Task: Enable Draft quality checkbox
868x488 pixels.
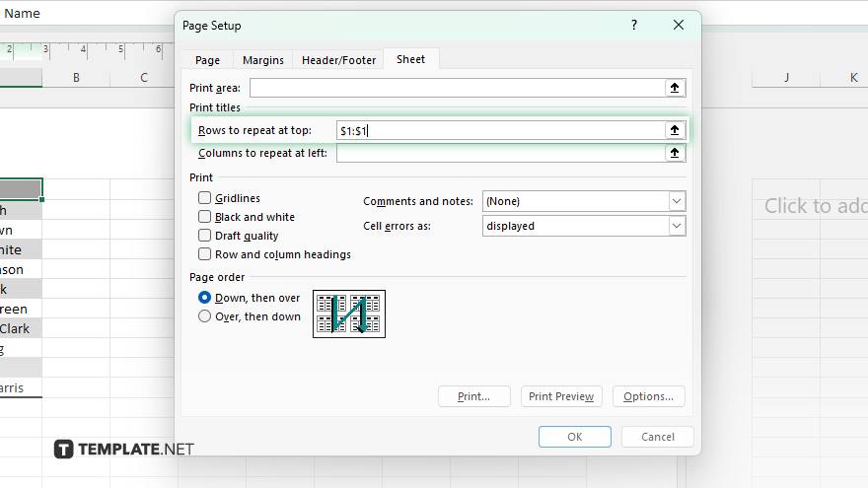Action: tap(204, 236)
